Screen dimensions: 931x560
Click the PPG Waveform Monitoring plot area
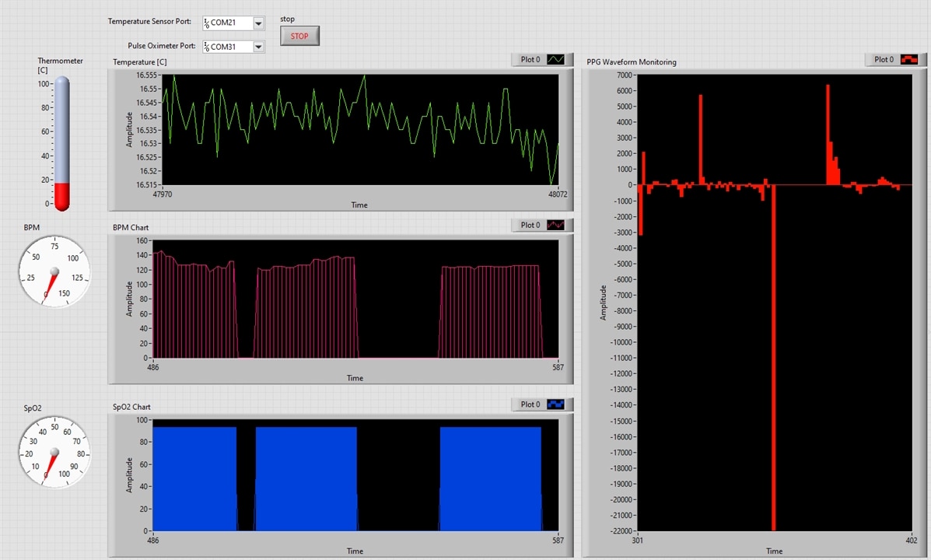tap(774, 303)
